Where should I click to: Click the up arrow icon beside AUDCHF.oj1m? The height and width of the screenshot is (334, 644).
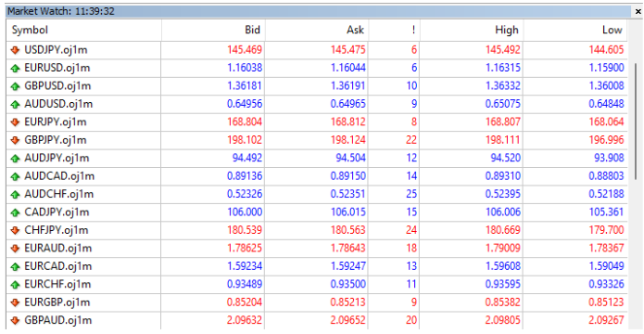pyautogui.click(x=15, y=194)
